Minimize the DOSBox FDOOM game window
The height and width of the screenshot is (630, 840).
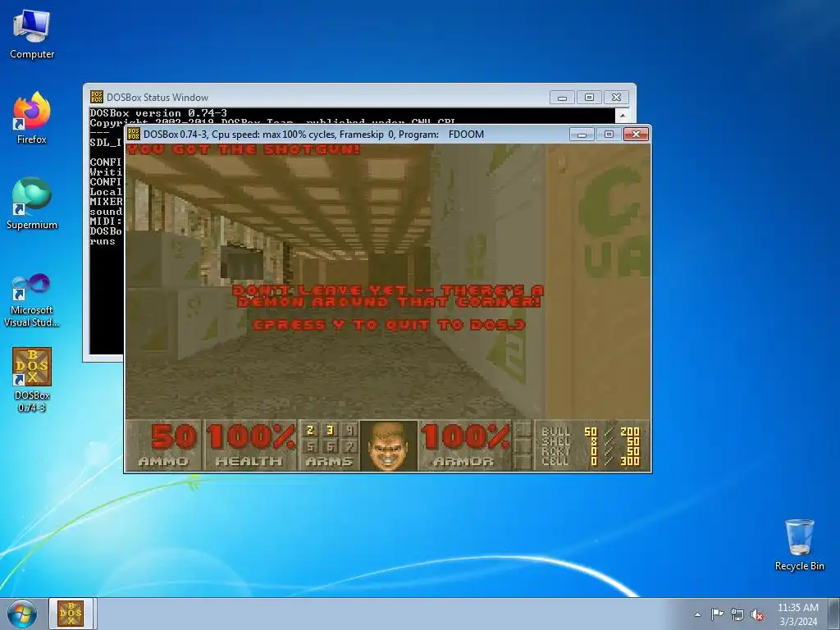coord(582,134)
